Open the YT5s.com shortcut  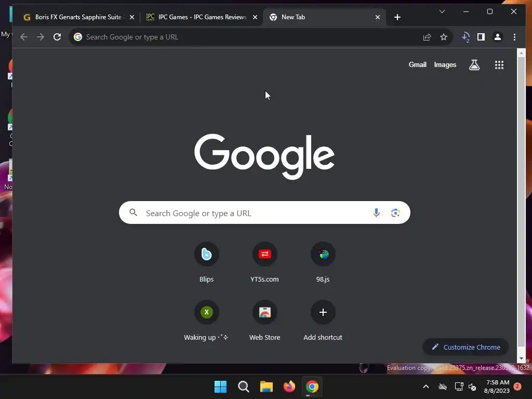264,262
